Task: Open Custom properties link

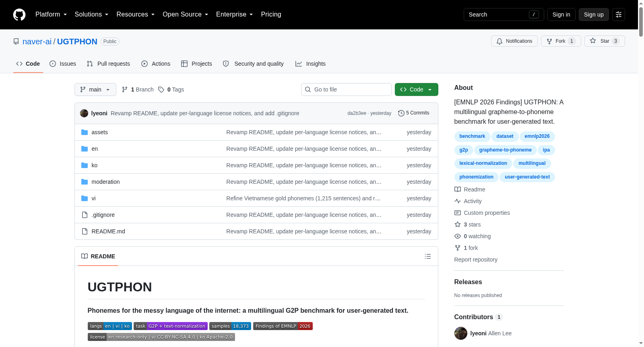Action: pyautogui.click(x=482, y=213)
